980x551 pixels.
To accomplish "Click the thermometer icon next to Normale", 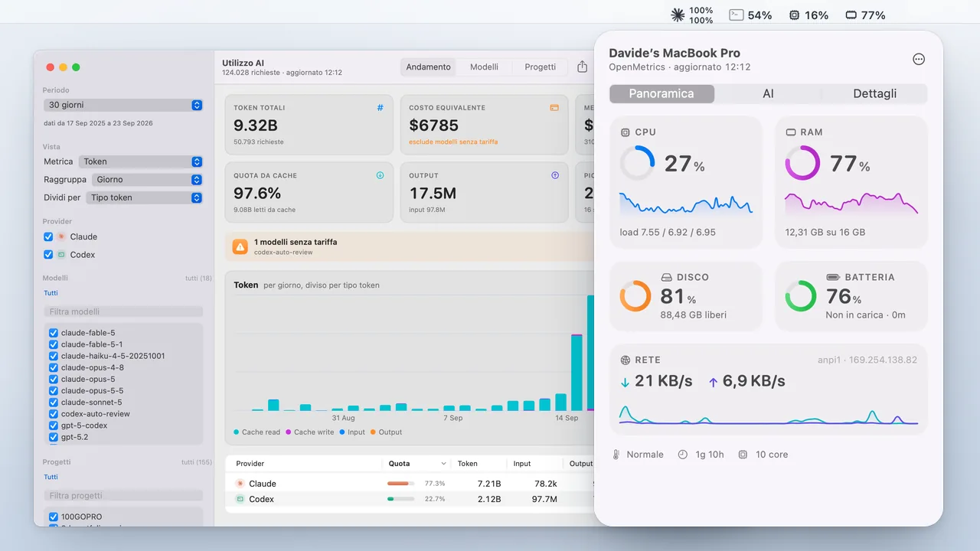I will [616, 455].
